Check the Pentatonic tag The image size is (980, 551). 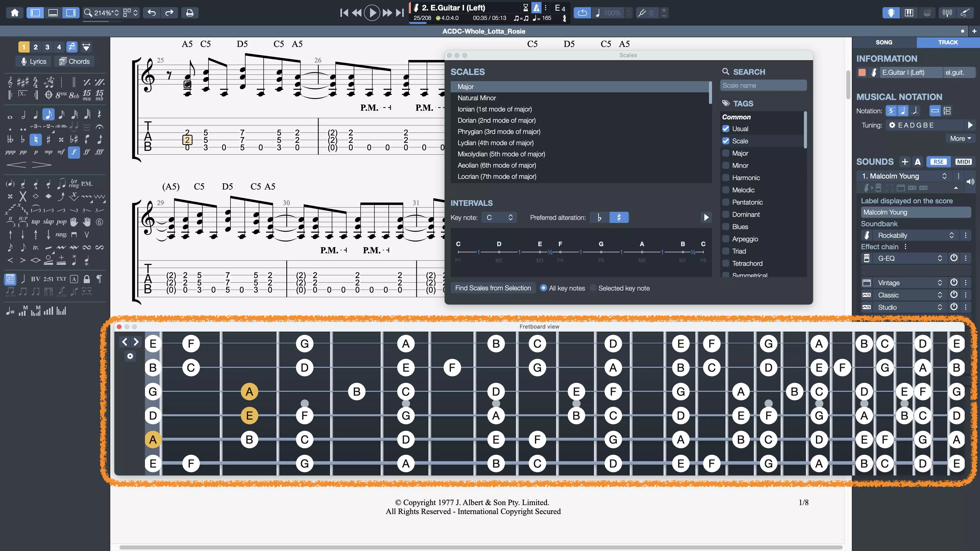point(726,202)
